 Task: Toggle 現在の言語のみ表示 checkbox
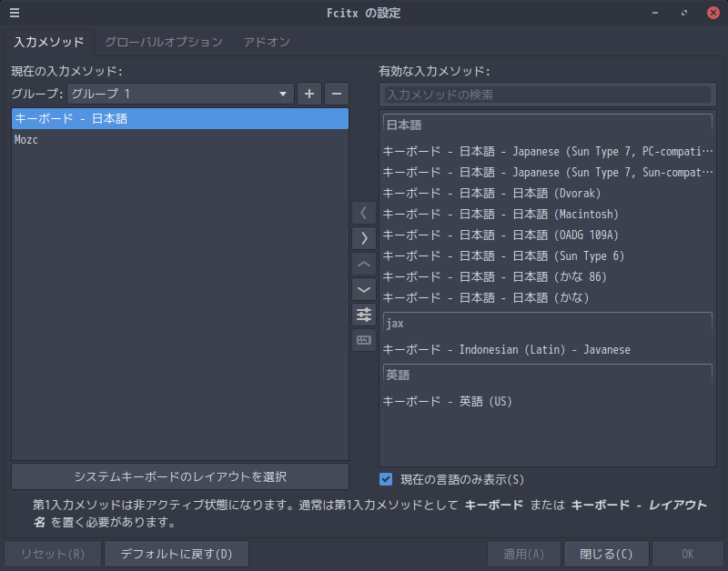pos(386,479)
